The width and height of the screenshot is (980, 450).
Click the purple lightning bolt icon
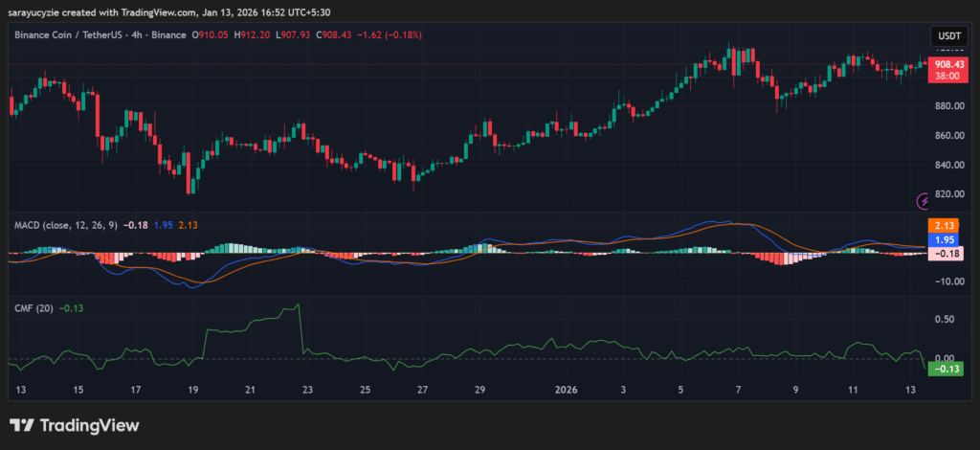tap(924, 201)
